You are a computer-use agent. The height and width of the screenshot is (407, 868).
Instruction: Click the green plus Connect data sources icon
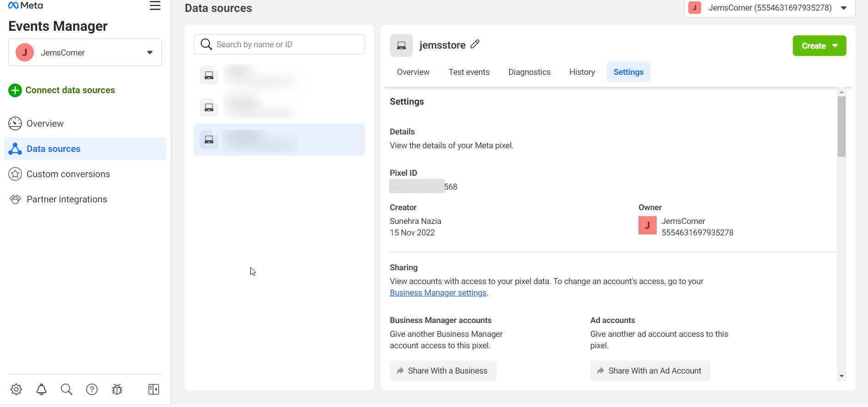(x=15, y=90)
